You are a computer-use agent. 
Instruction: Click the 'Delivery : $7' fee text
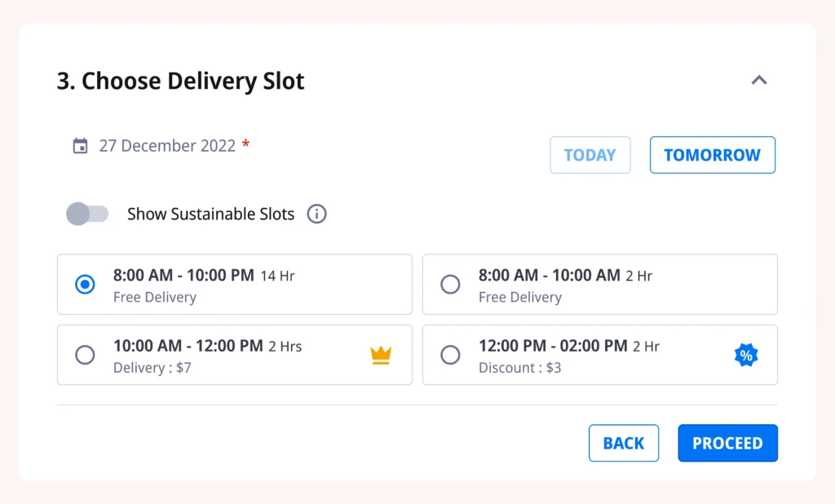(x=152, y=368)
